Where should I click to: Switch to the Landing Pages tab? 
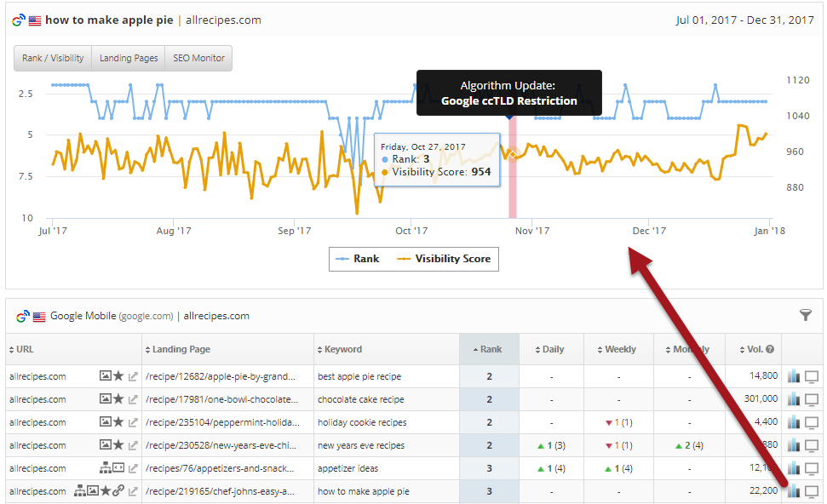[128, 59]
